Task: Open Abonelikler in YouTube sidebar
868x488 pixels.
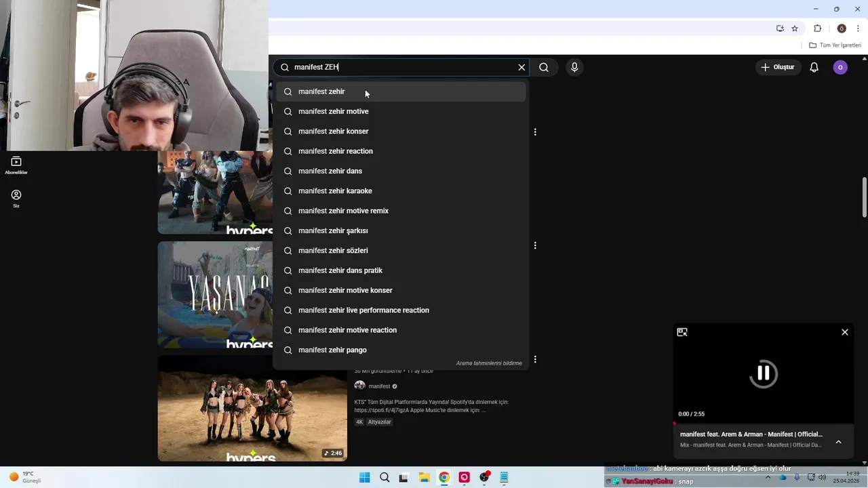Action: 16,165
